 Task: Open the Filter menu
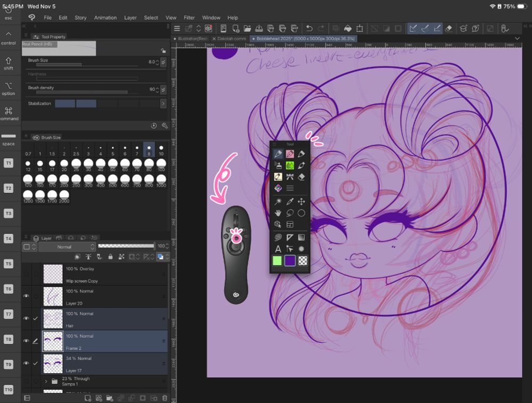pos(189,18)
